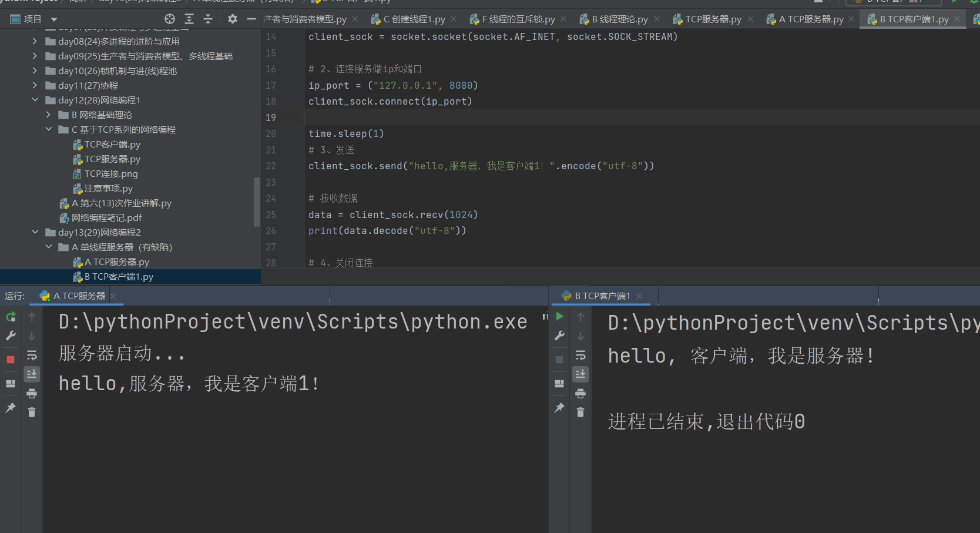Toggle soft-wrap in the A TCP服务器 console
Screen dimensions: 980x533
pos(32,355)
